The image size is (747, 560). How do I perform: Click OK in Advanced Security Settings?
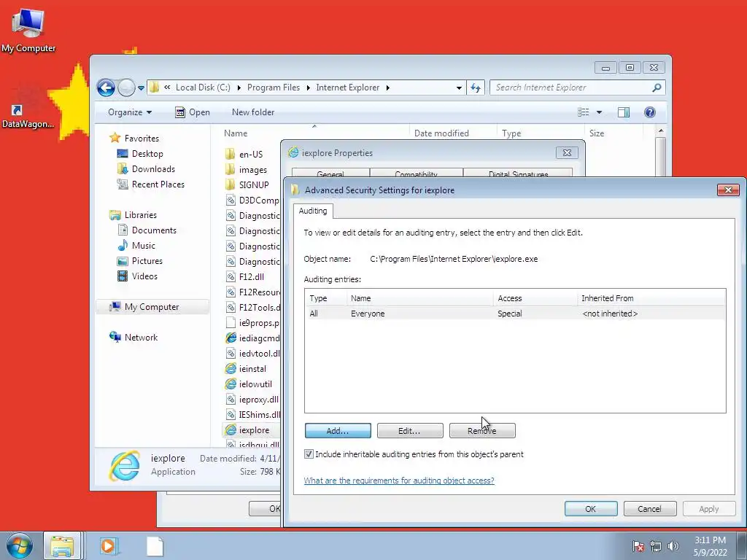pyautogui.click(x=591, y=508)
